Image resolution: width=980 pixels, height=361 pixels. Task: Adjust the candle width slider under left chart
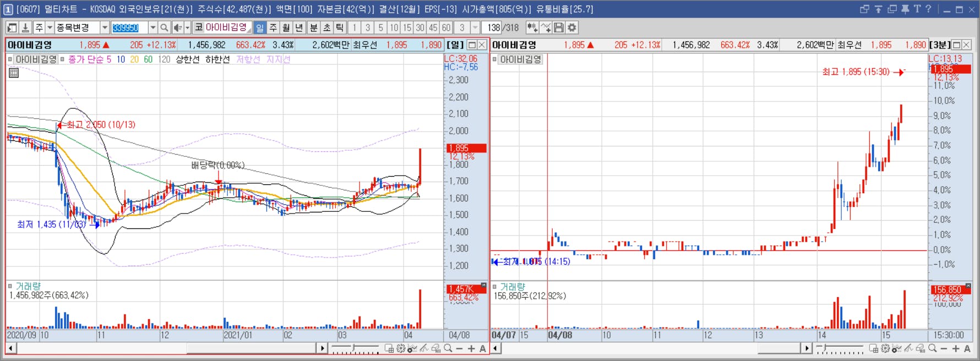tap(354, 348)
